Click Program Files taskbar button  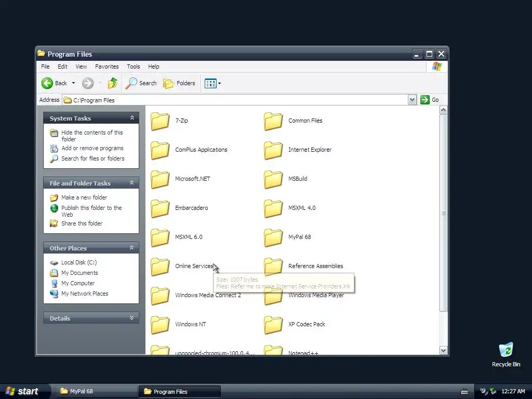coord(180,392)
